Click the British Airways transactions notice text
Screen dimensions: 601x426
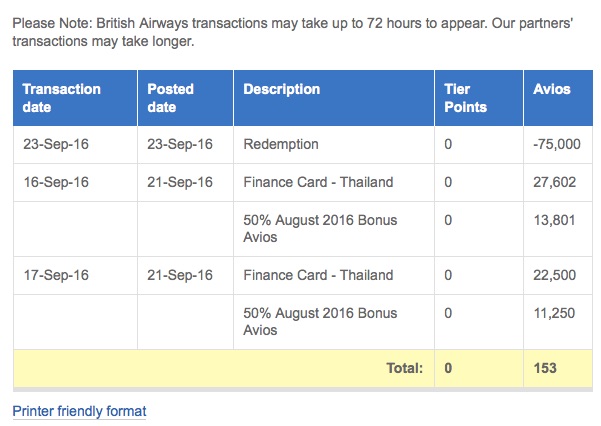click(293, 32)
